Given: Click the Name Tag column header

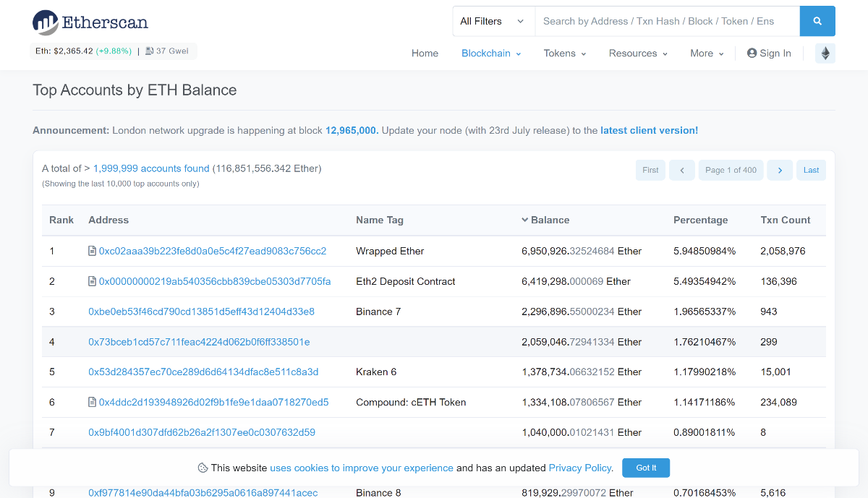Looking at the screenshot, I should click(380, 220).
